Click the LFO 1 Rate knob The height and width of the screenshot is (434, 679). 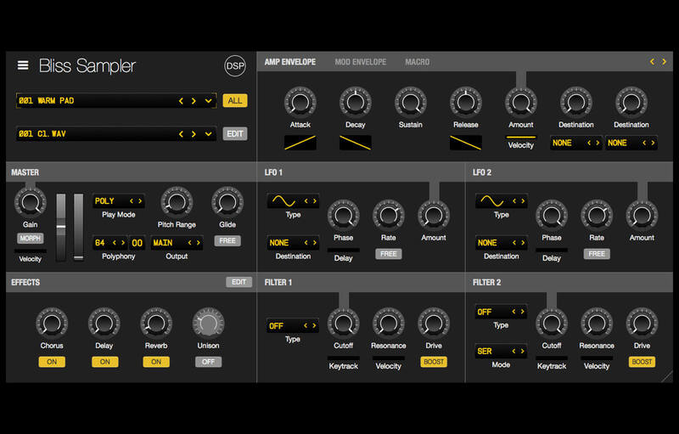point(388,215)
